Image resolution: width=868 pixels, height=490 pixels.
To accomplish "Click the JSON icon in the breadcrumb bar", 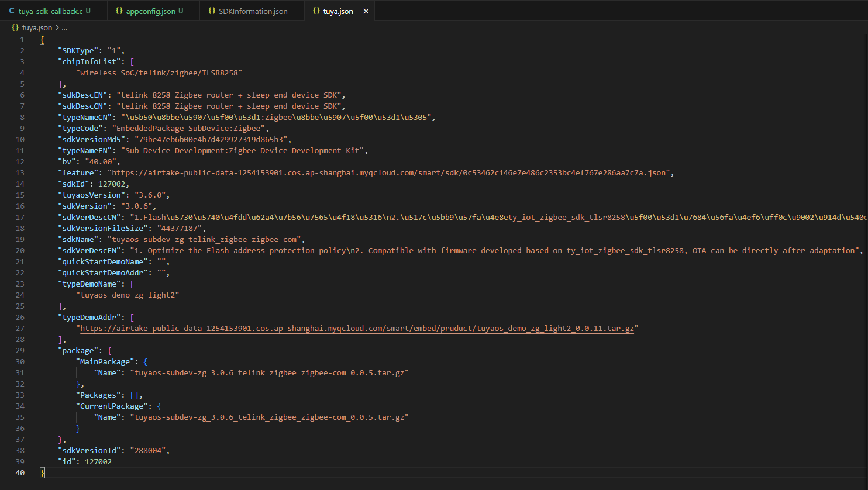I will click(x=15, y=27).
